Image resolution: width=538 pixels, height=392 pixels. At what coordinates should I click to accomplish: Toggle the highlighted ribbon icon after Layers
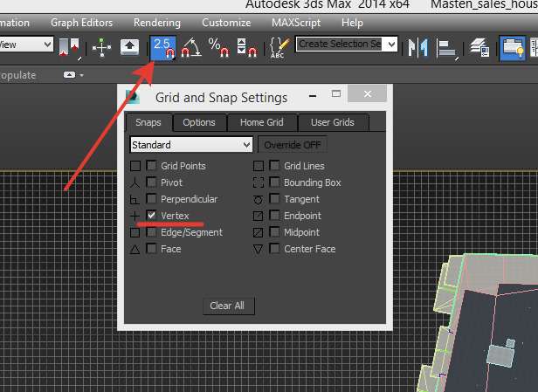click(x=512, y=48)
